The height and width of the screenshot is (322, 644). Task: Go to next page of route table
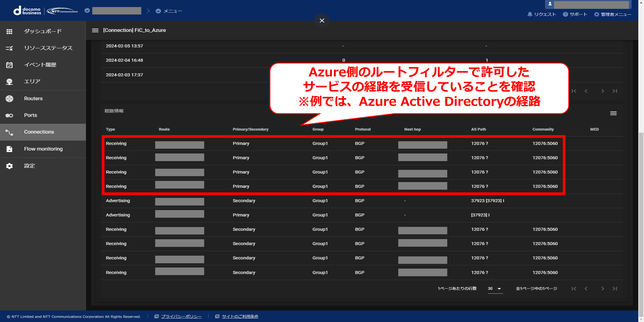click(602, 288)
